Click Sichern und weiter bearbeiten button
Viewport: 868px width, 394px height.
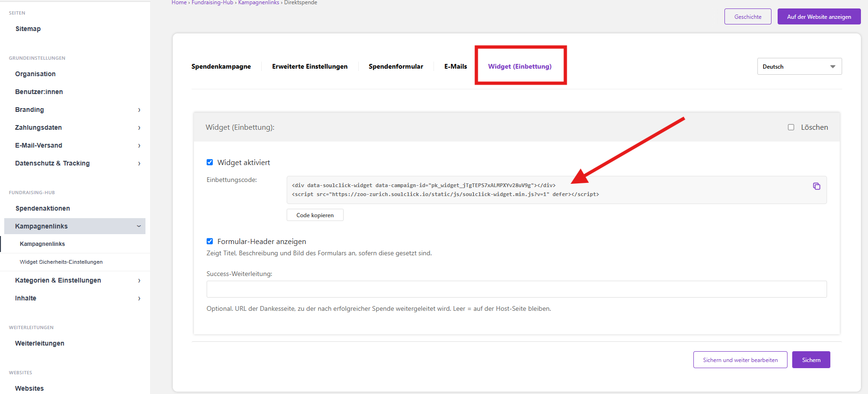pyautogui.click(x=740, y=360)
